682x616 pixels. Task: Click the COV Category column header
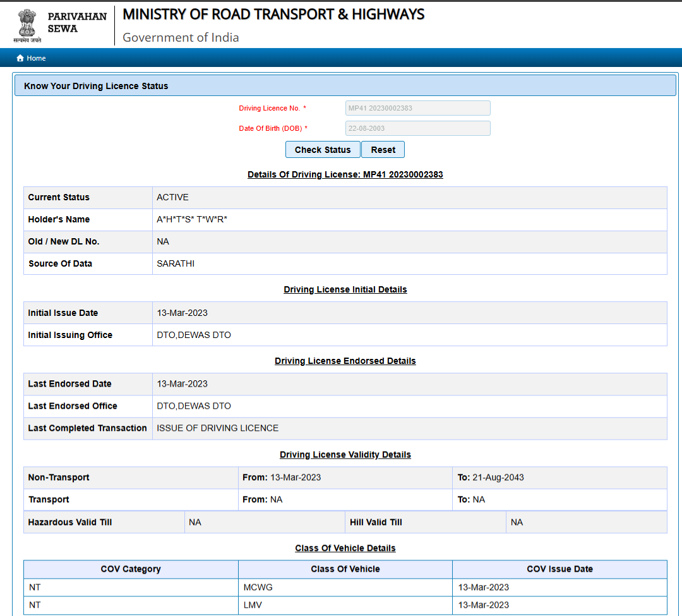(x=131, y=569)
